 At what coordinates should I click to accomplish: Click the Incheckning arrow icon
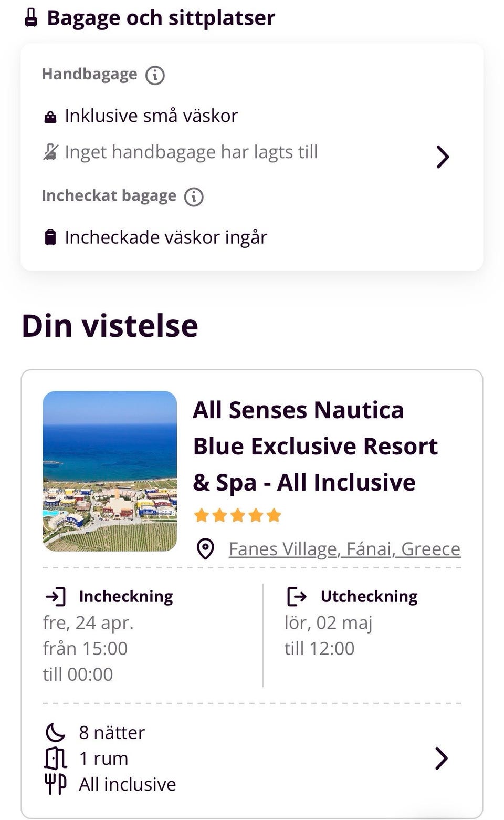[x=56, y=597]
